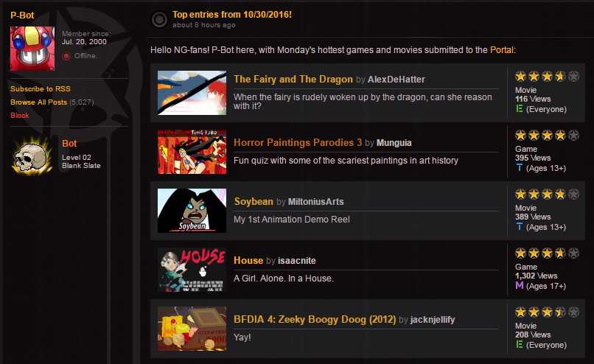Click 'When the fairy is rudely woken' description

[x=363, y=102]
